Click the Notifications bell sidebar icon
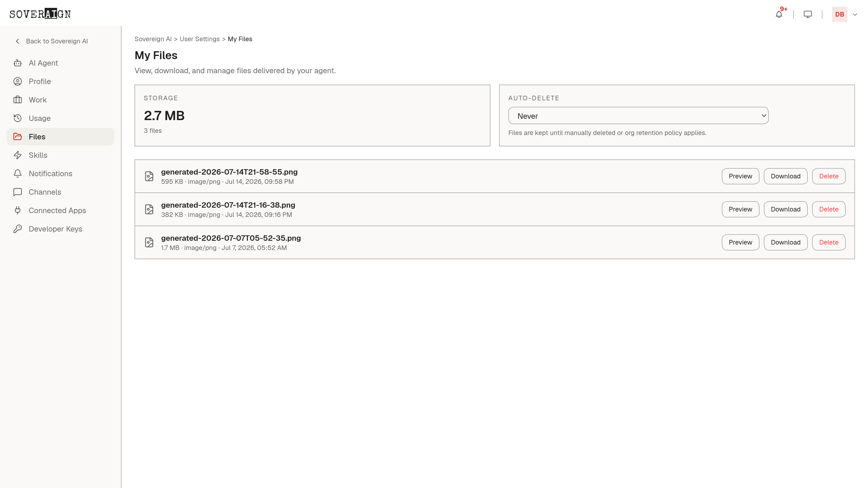Image resolution: width=868 pixels, height=488 pixels. [x=18, y=174]
